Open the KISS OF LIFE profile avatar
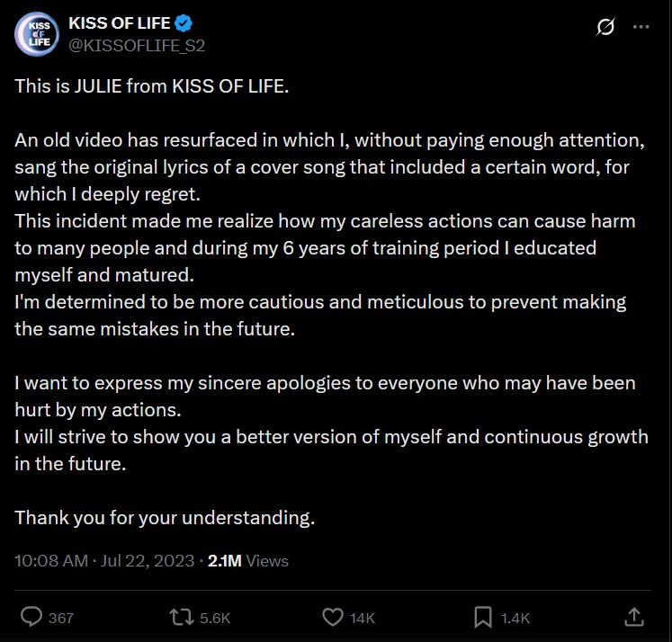The image size is (672, 642). click(x=37, y=34)
